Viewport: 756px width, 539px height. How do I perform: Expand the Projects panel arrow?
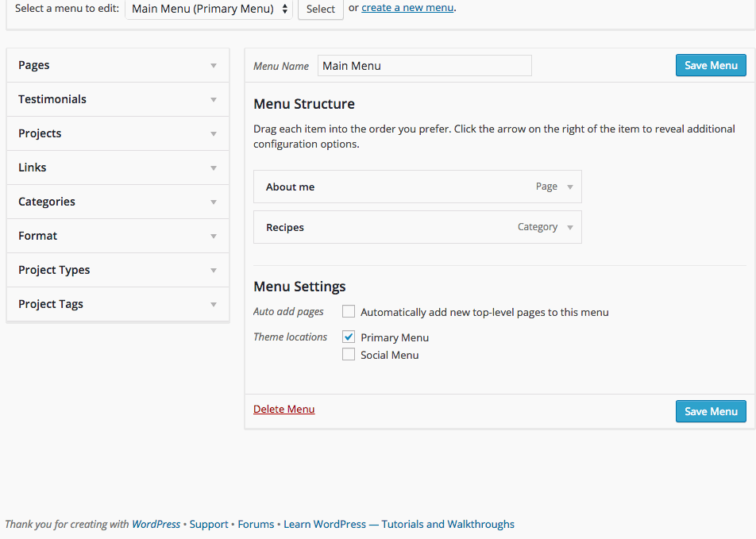(214, 134)
